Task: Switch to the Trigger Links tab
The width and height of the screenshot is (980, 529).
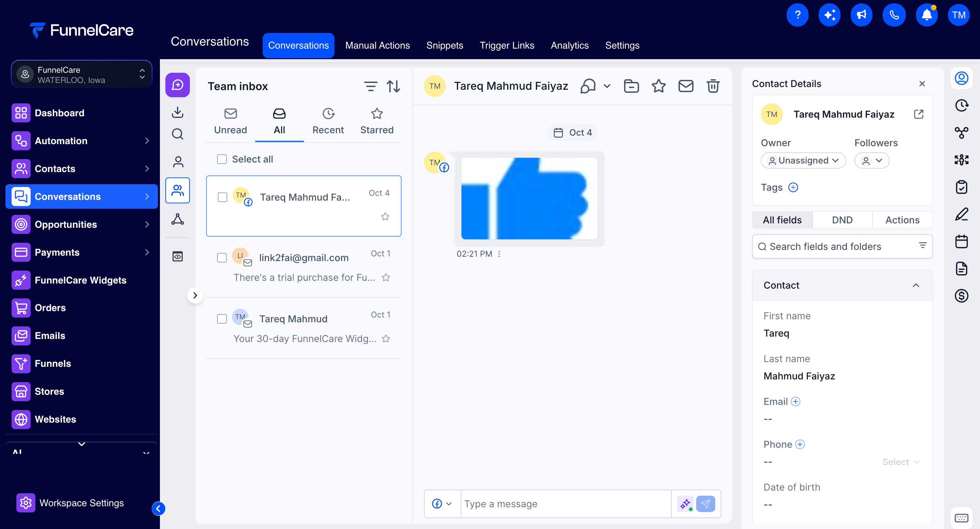Action: [x=507, y=46]
